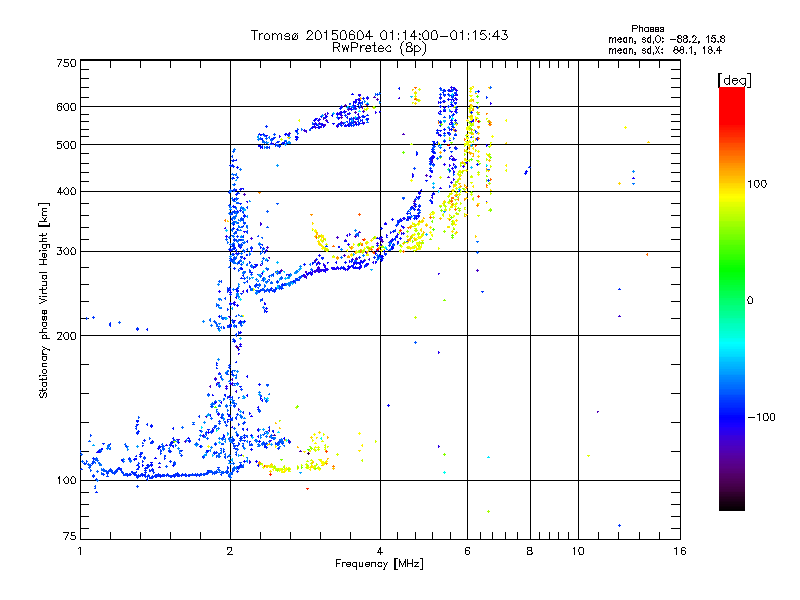Click the '[deg]' colorbar label
Viewport: 800px width, 600px height.
point(734,80)
